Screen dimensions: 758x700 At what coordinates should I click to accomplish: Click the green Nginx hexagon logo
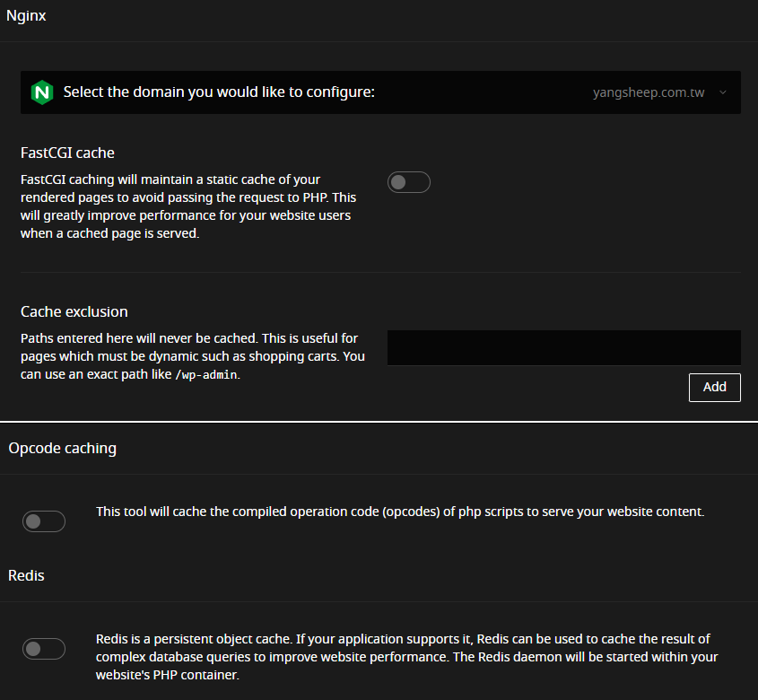pos(41,92)
